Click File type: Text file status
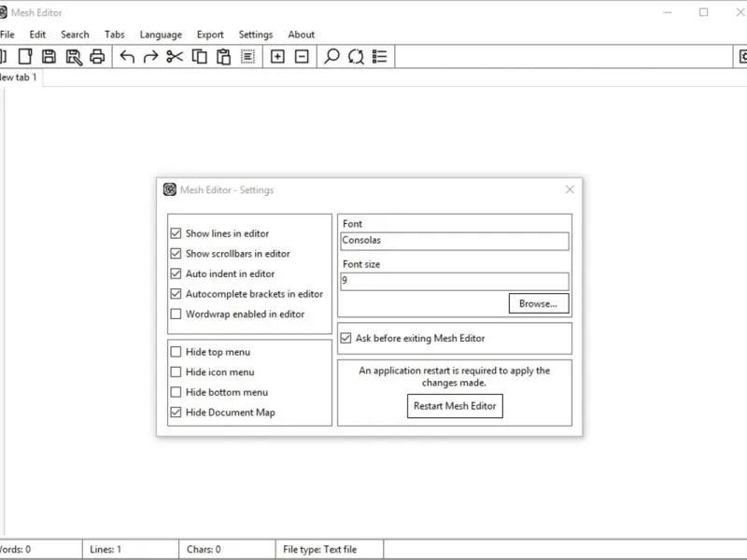This screenshot has height=560, width=747. [x=319, y=549]
